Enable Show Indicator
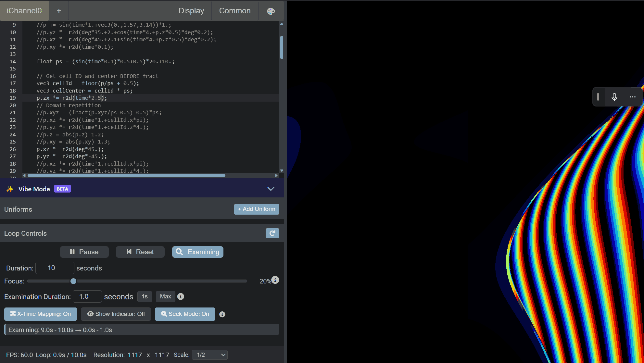This screenshot has height=363, width=644. (116, 314)
